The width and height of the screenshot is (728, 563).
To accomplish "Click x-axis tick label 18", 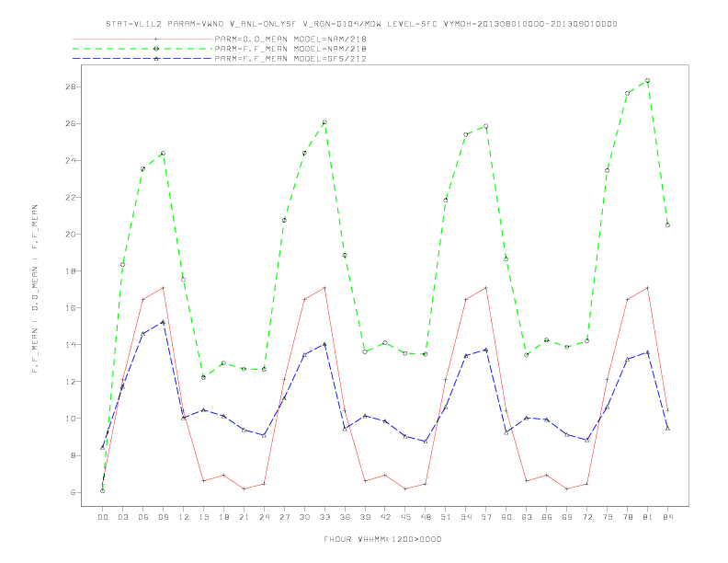I will click(223, 517).
